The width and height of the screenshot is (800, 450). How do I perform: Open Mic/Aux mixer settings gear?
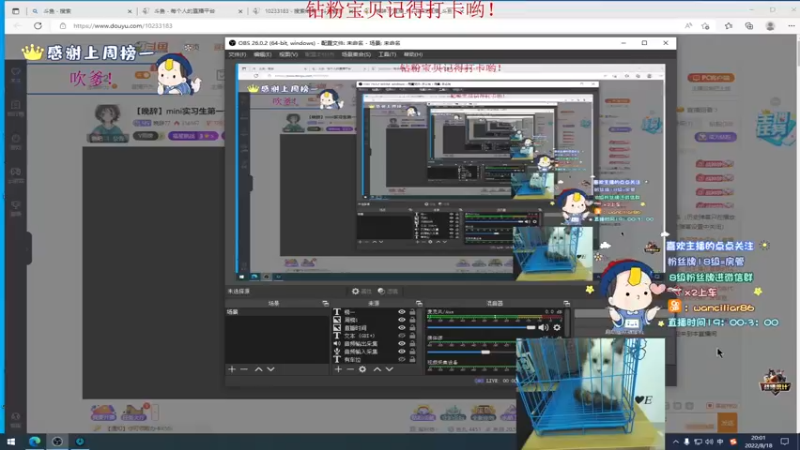[557, 328]
